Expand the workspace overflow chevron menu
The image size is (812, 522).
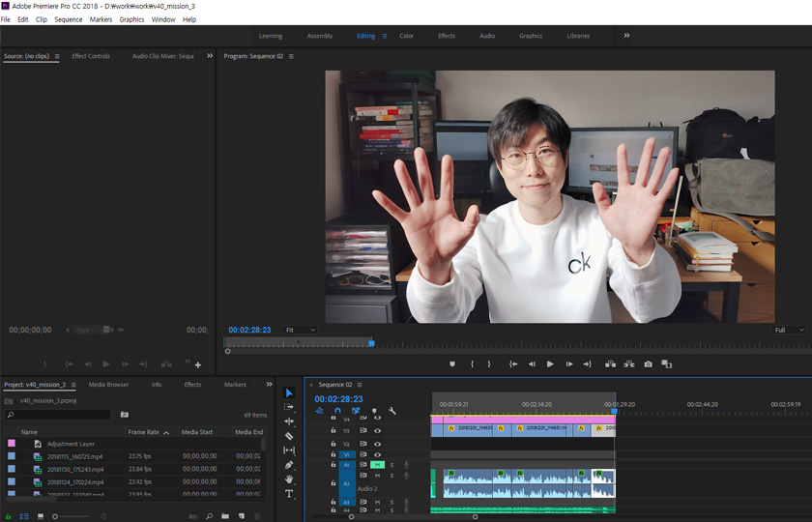(x=626, y=36)
